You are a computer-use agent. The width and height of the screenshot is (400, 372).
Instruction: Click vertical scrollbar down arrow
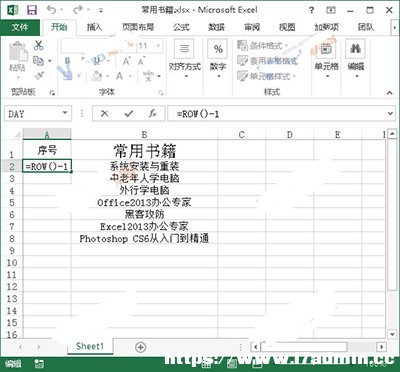pos(392,333)
